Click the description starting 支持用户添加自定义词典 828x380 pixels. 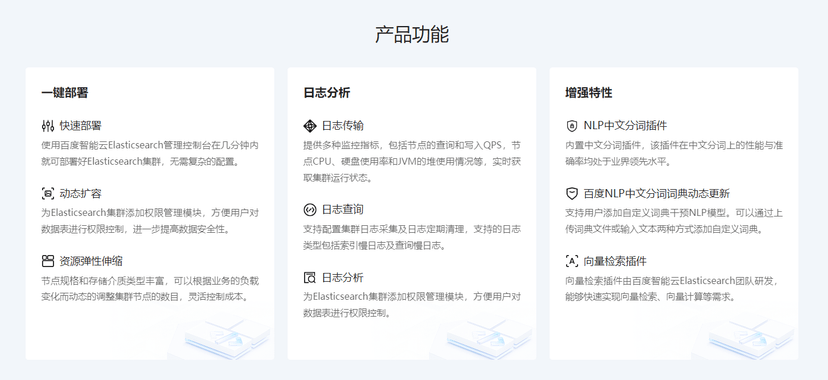coord(674,221)
